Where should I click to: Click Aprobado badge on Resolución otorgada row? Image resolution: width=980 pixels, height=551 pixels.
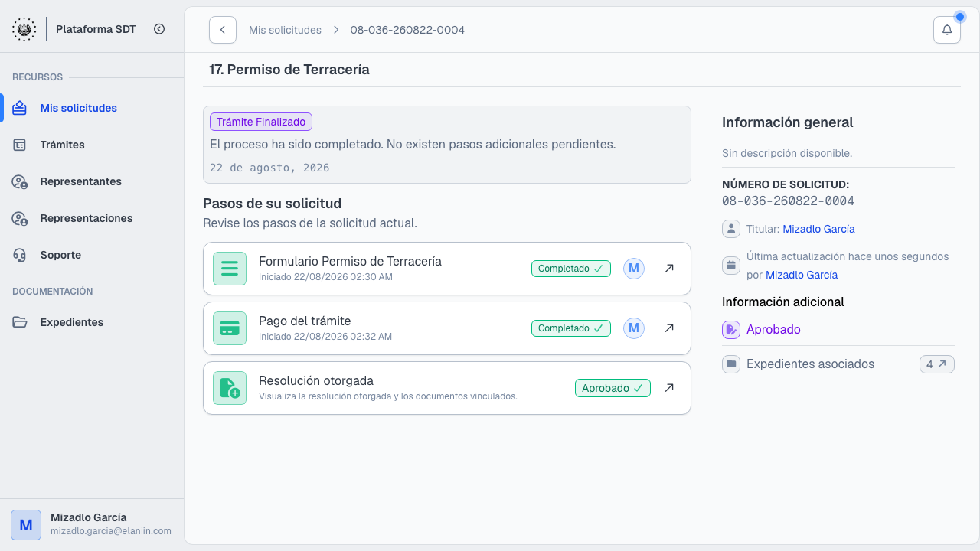pyautogui.click(x=612, y=388)
